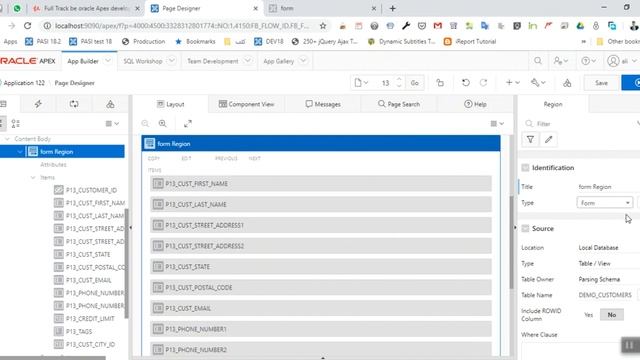This screenshot has height=360, width=640.
Task: Click the Filter search box in property editor
Action: tap(580, 123)
